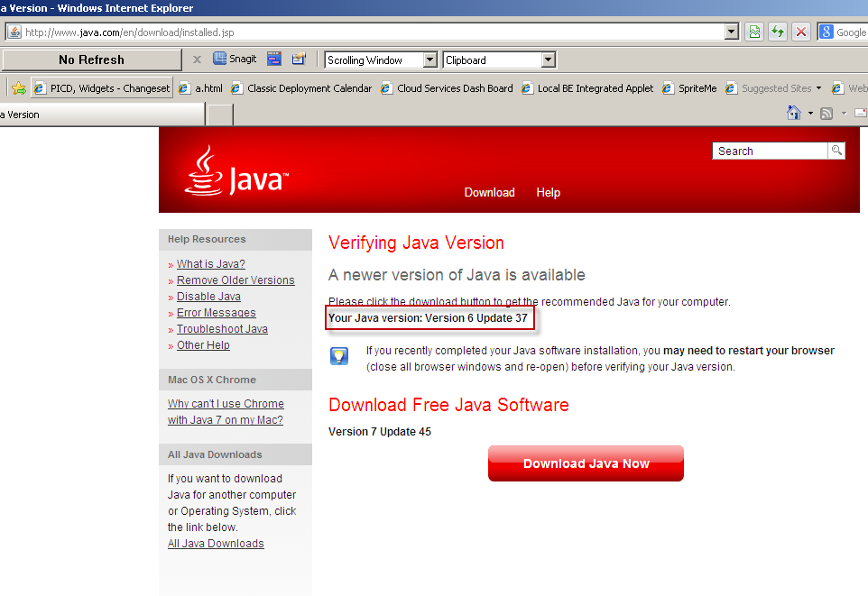Click the RSS feeds icon
Screen dimensions: 868x596
click(826, 114)
